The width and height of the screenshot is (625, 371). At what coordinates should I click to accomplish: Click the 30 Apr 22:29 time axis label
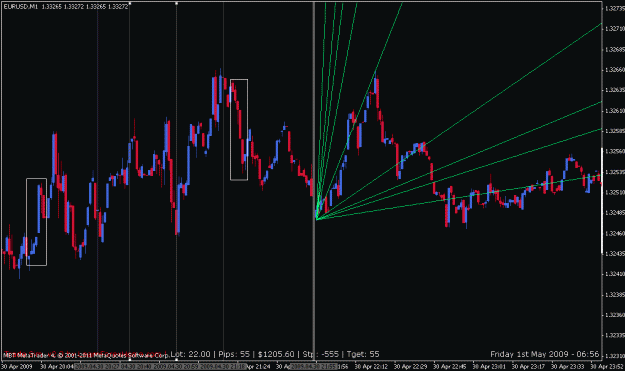pos(410,366)
